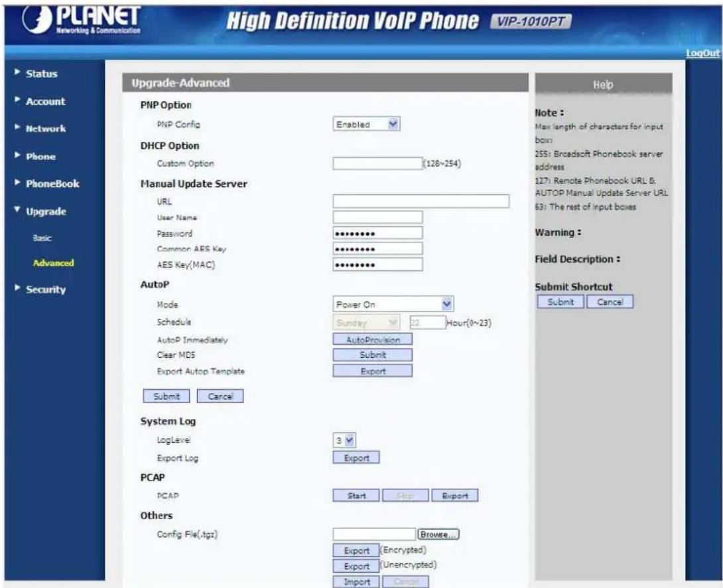
Task: Click Export next to Export Log
Action: click(356, 458)
